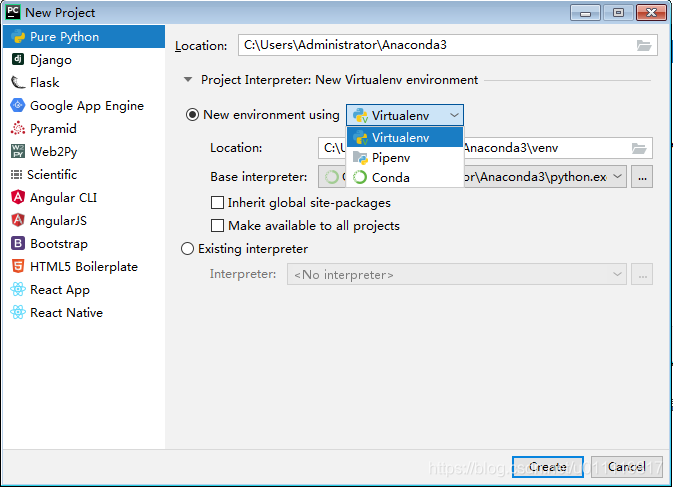Click the Web2Py icon

[18, 151]
